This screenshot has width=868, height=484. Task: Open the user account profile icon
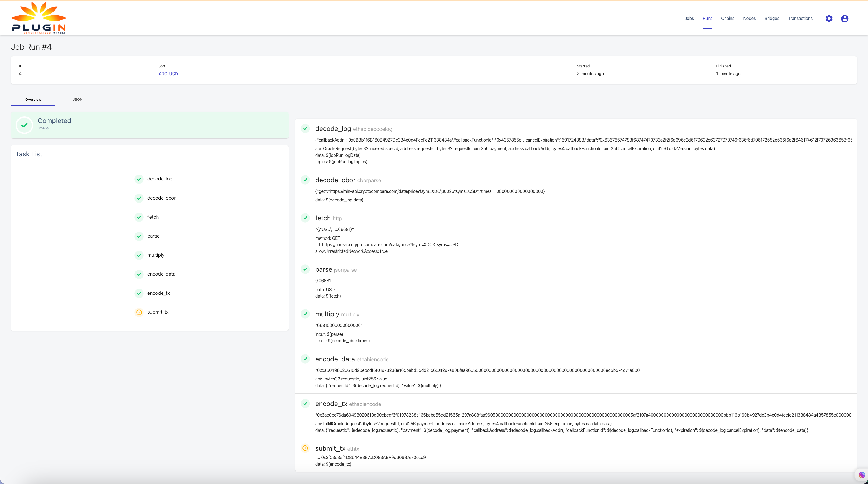[x=844, y=19]
